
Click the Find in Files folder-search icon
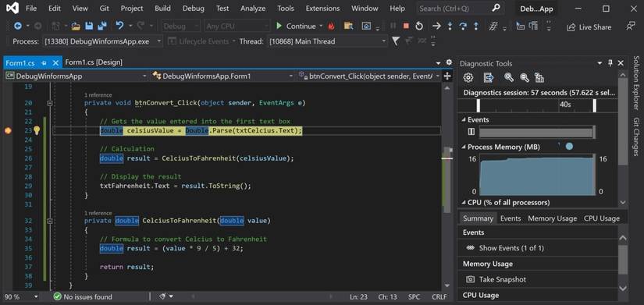(x=349, y=26)
